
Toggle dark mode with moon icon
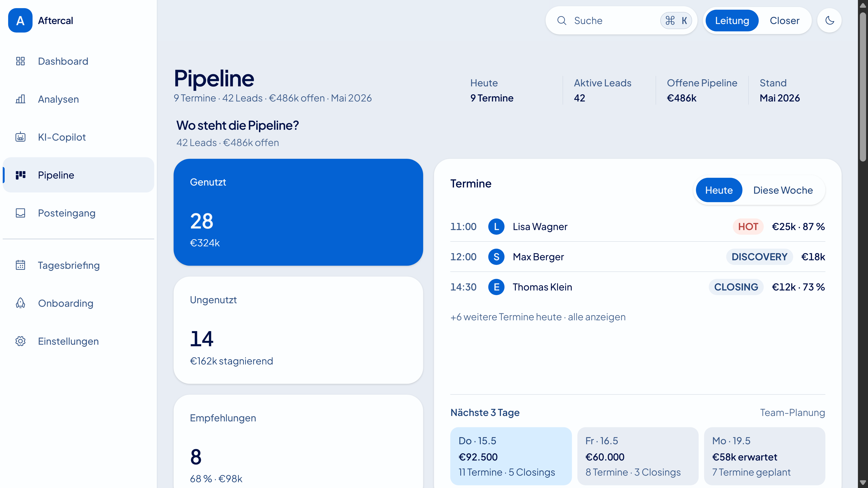click(x=830, y=21)
